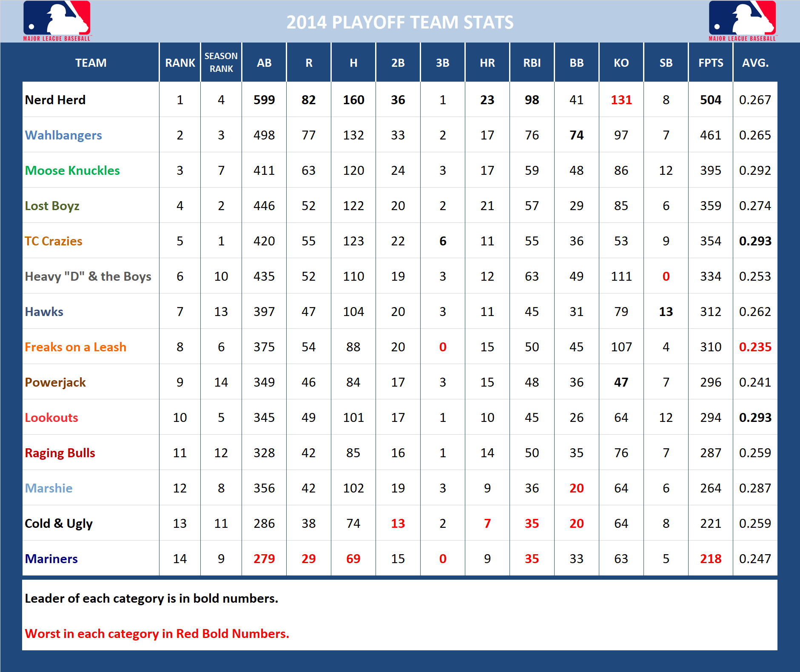Select the RBI column header
This screenshot has width=800, height=672.
click(x=532, y=63)
